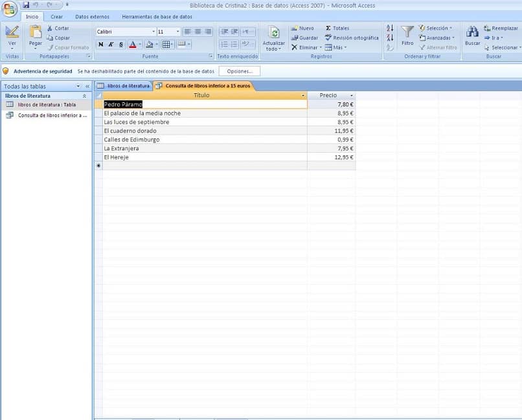This screenshot has height=420, width=522.
Task: Open the Ver view switcher
Action: click(12, 38)
